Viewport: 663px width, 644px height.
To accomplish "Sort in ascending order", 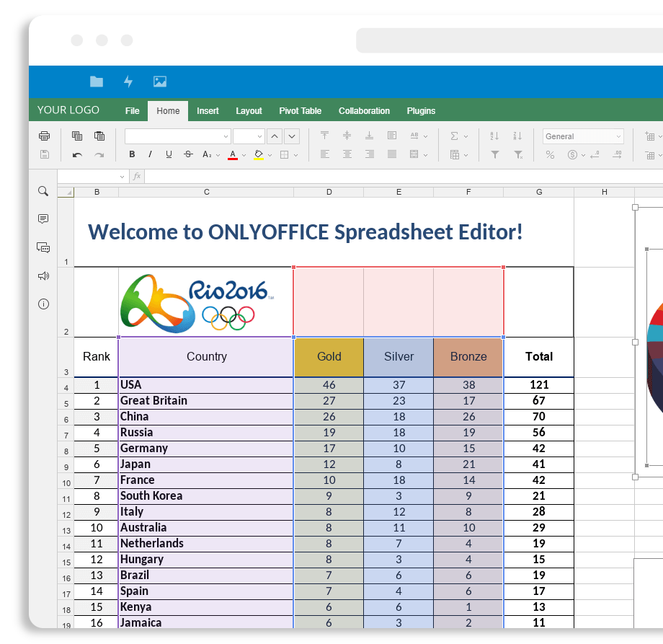I will pyautogui.click(x=494, y=136).
